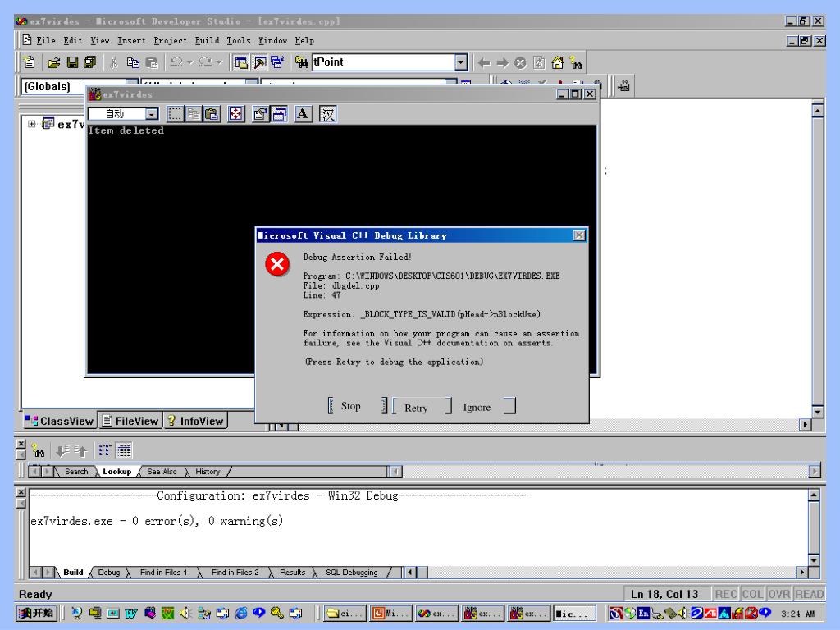This screenshot has width=840, height=630.
Task: Click the editor vertical scrollbar down arrow
Action: click(x=818, y=412)
